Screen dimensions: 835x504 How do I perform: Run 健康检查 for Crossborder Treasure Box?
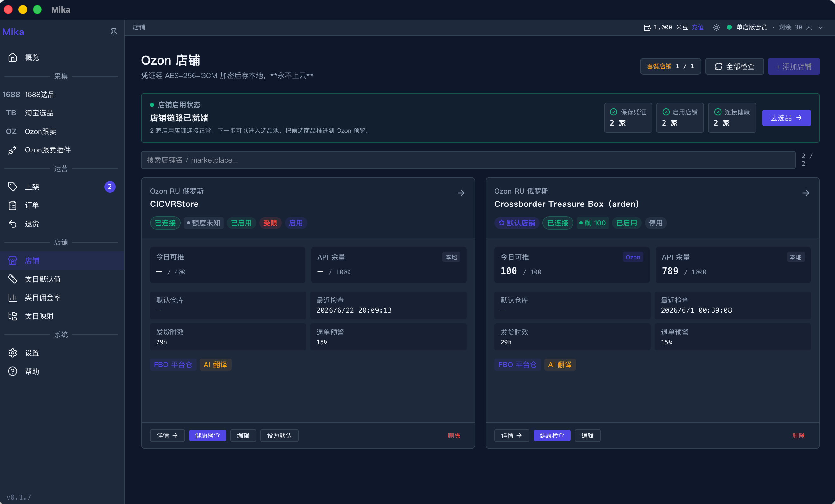(552, 435)
